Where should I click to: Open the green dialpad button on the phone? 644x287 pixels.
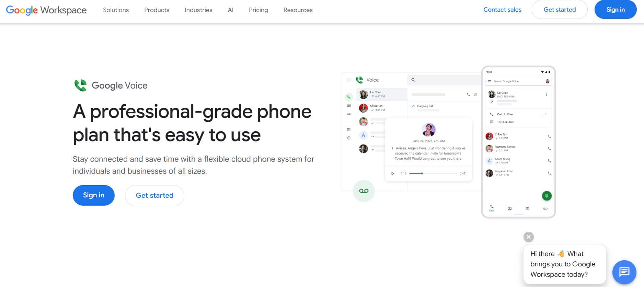click(547, 196)
